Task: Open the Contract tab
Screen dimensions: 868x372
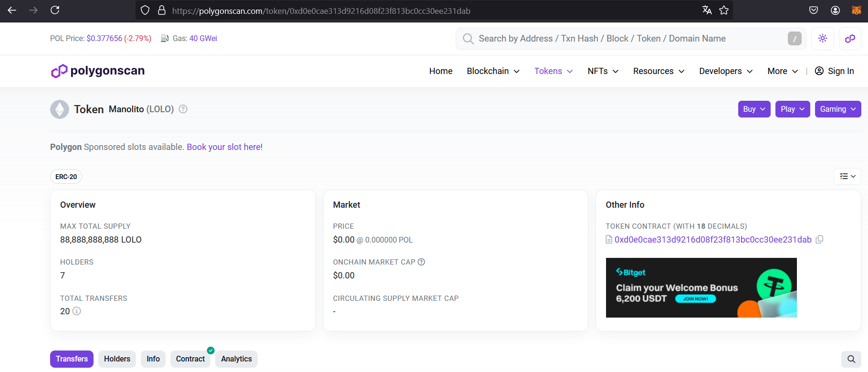Action: coord(190,359)
